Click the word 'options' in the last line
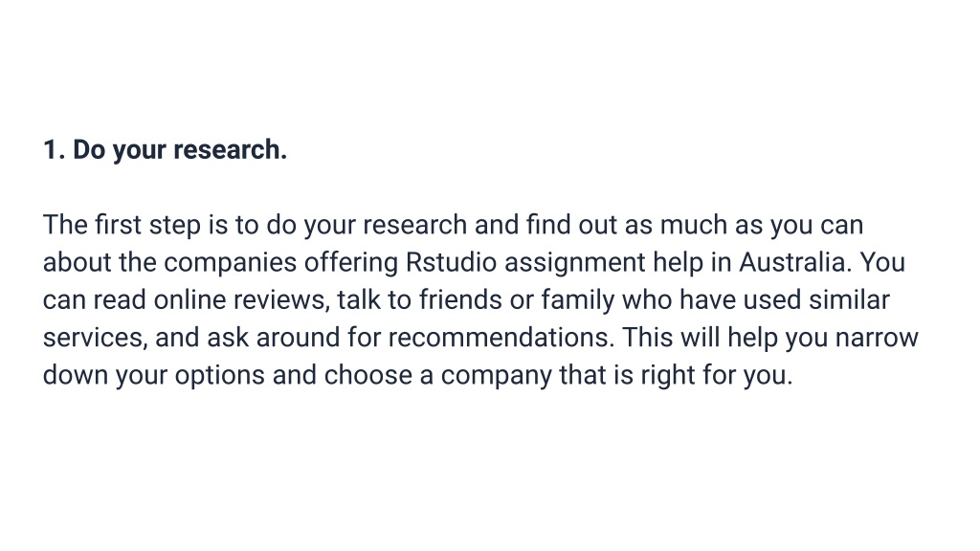 219,377
